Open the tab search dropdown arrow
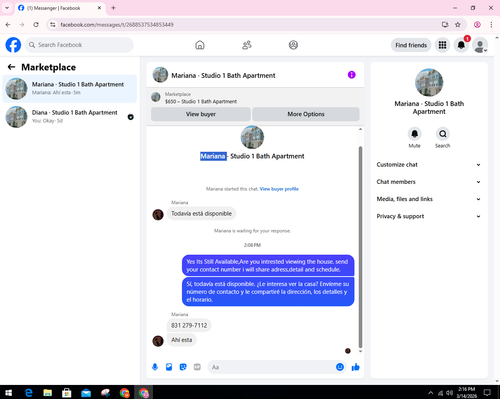Screen dimensions: 500x399 (x=7, y=8)
